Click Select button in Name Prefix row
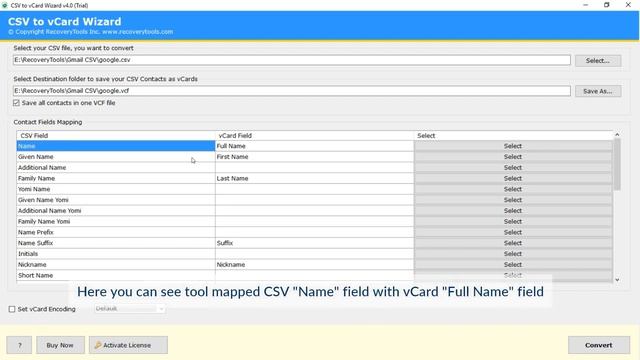This screenshot has width=640, height=360. (x=513, y=232)
